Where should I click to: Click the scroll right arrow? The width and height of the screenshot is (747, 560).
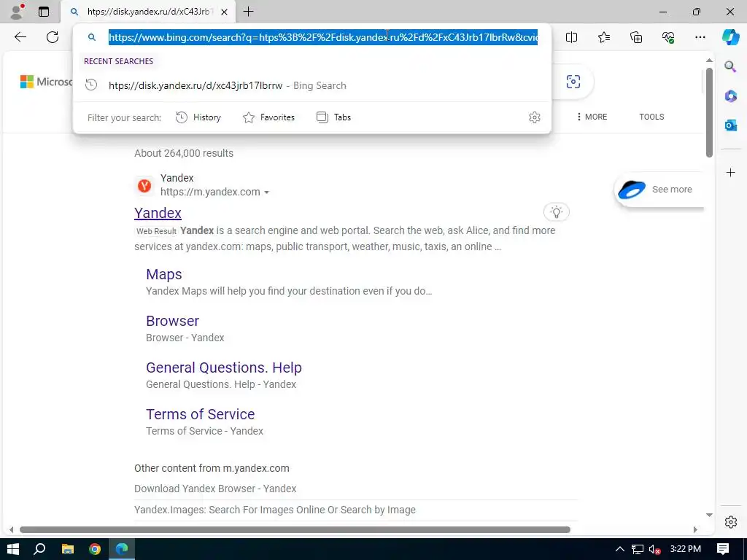[x=695, y=529]
